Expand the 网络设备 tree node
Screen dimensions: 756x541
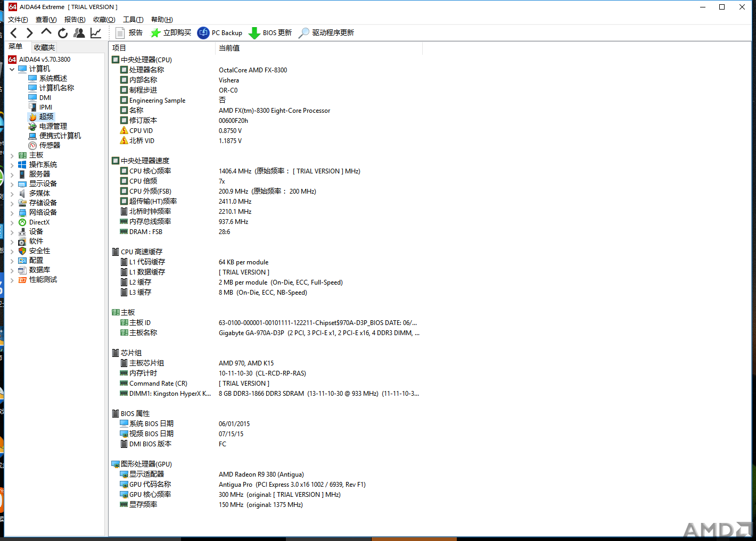[x=12, y=213]
